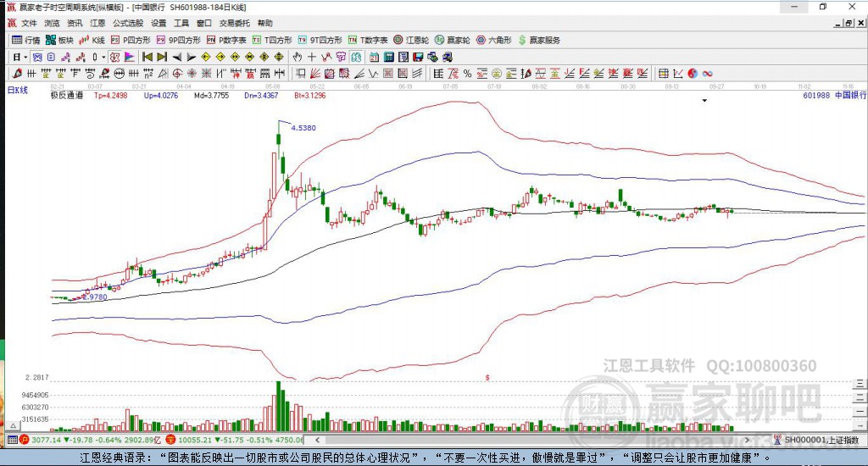
Task: Click the 3077.14 index value in status bar
Action: coord(47,440)
